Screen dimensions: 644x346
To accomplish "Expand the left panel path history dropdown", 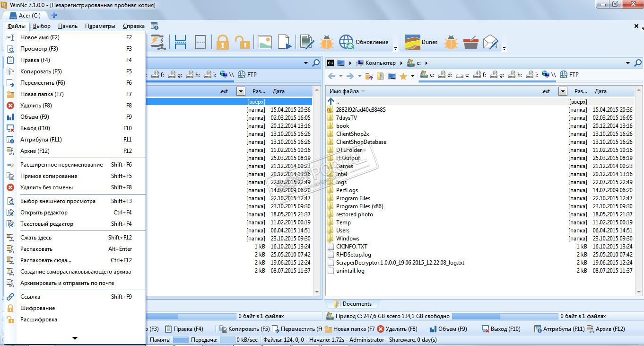I will point(306,63).
